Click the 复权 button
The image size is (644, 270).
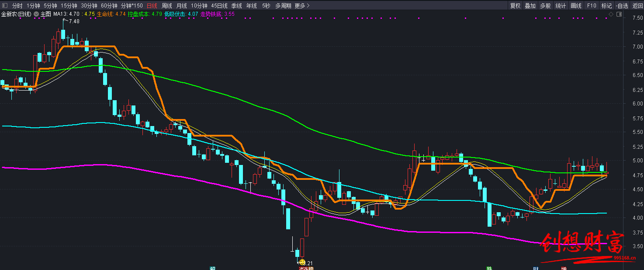click(516, 6)
